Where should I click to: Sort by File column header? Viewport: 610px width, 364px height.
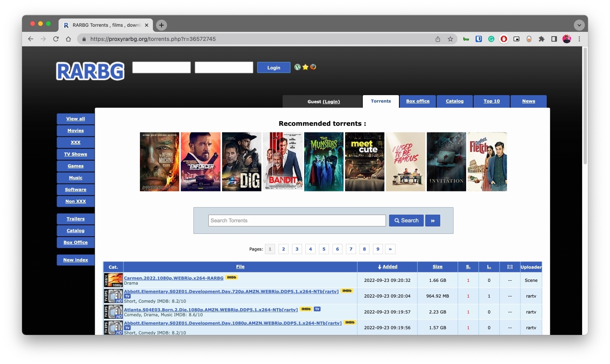coord(240,267)
